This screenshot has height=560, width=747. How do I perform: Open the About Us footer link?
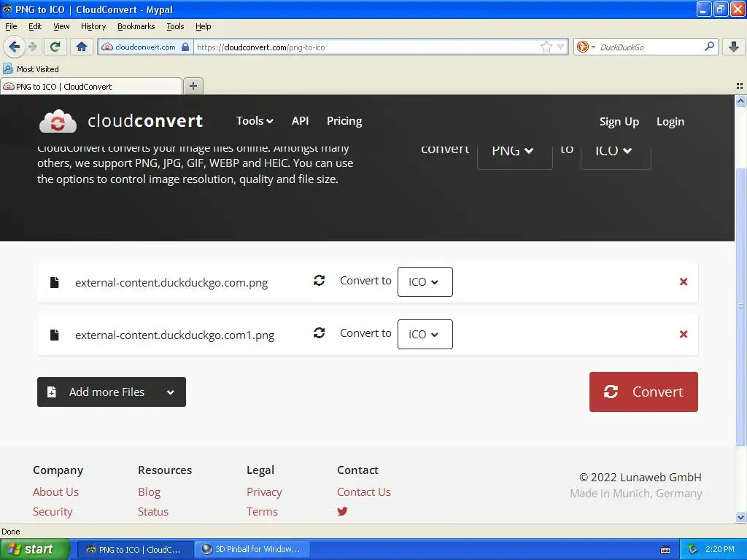pos(55,492)
